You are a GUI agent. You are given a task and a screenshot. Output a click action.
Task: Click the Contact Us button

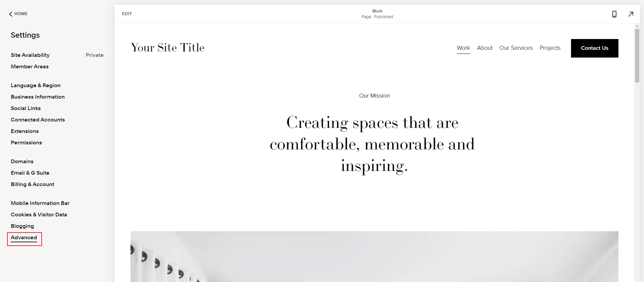595,48
